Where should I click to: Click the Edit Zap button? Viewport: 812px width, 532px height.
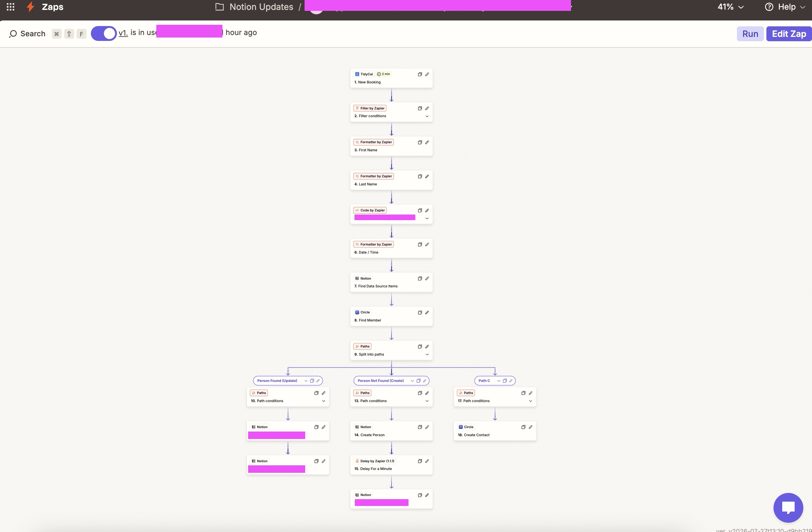tap(789, 34)
